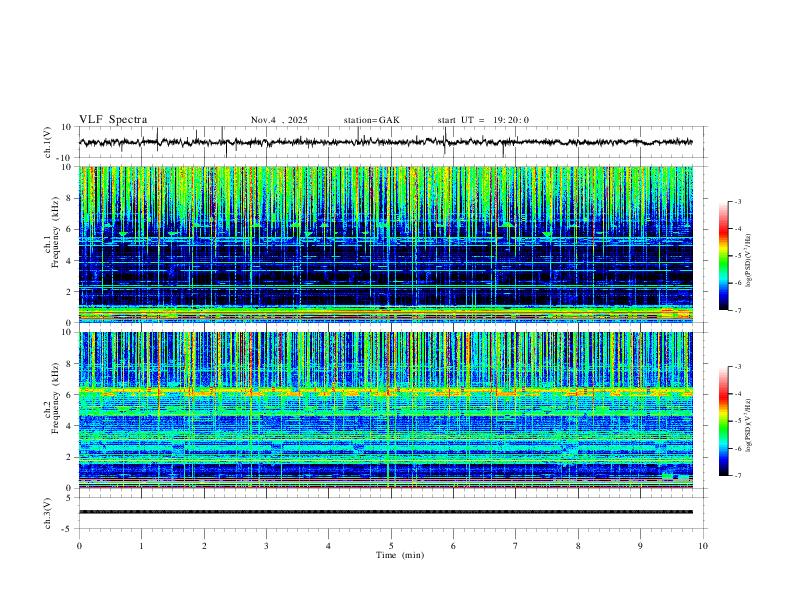Click time axis tick label '7'
Screen dimensions: 792x612
pyautogui.click(x=516, y=546)
